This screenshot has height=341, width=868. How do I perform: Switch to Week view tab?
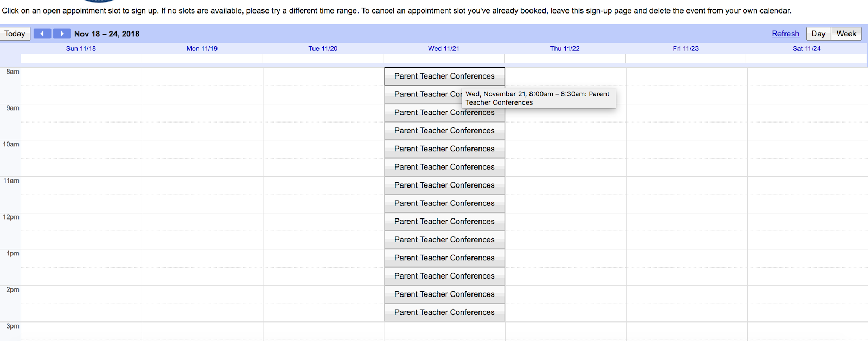pos(846,34)
